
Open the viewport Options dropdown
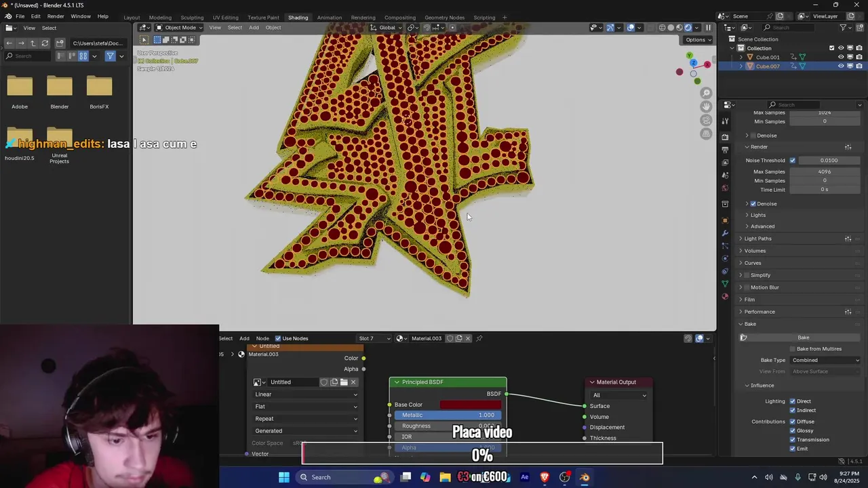(698, 40)
